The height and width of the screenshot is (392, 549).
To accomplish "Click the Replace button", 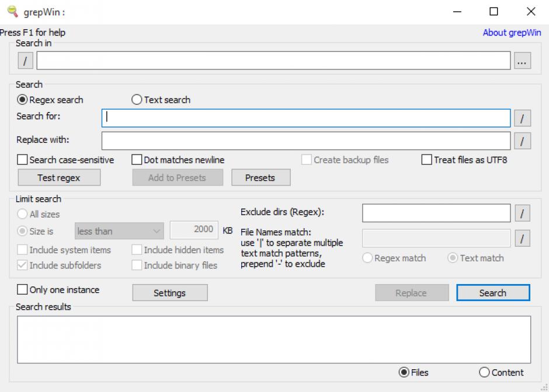I will click(x=412, y=293).
